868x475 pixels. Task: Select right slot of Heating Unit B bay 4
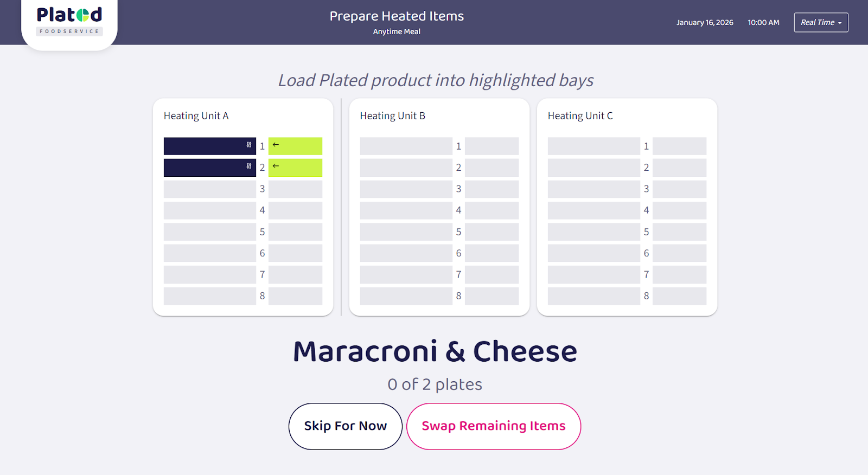tap(492, 210)
